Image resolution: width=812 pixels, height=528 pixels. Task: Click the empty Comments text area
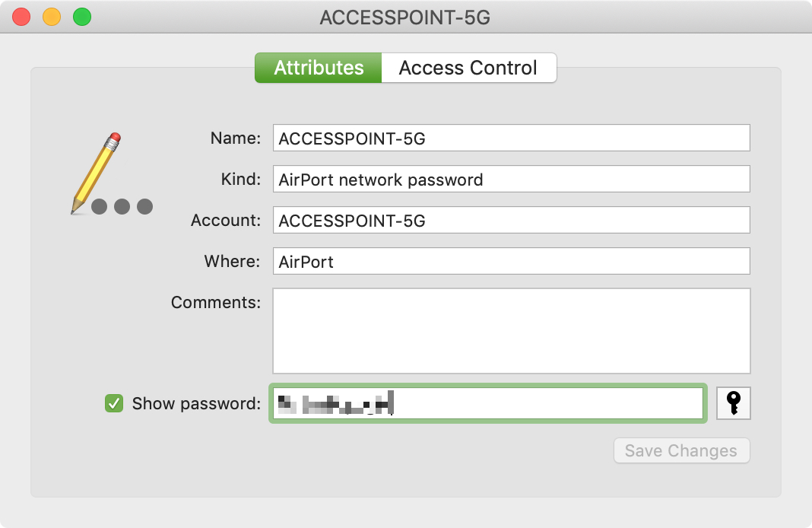pos(511,331)
